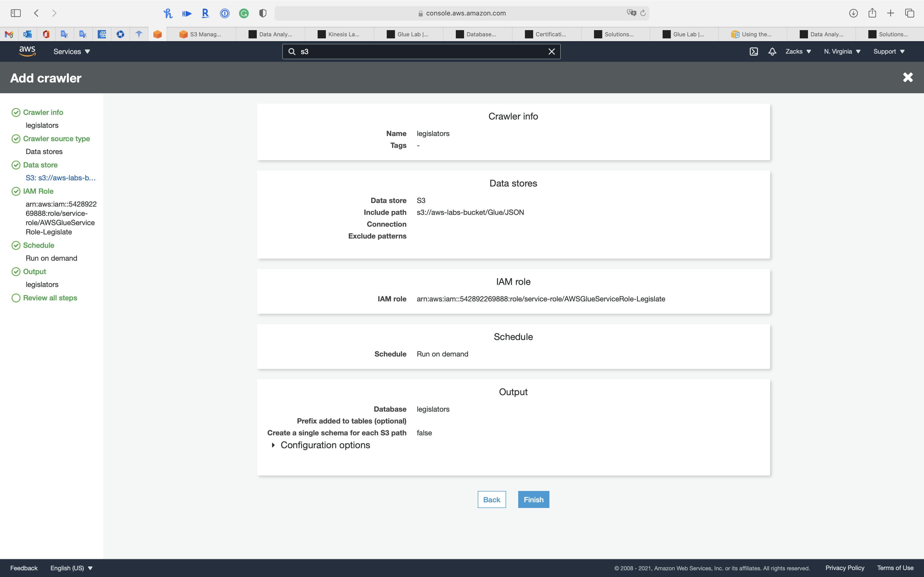Screen dimensions: 924x577
Task: Expand Configuration options section
Action: 273,445
